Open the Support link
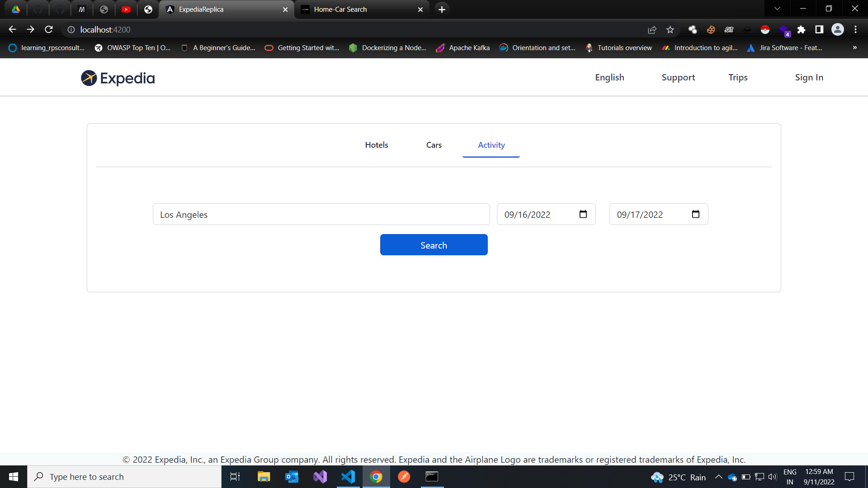The height and width of the screenshot is (488, 868). tap(678, 77)
